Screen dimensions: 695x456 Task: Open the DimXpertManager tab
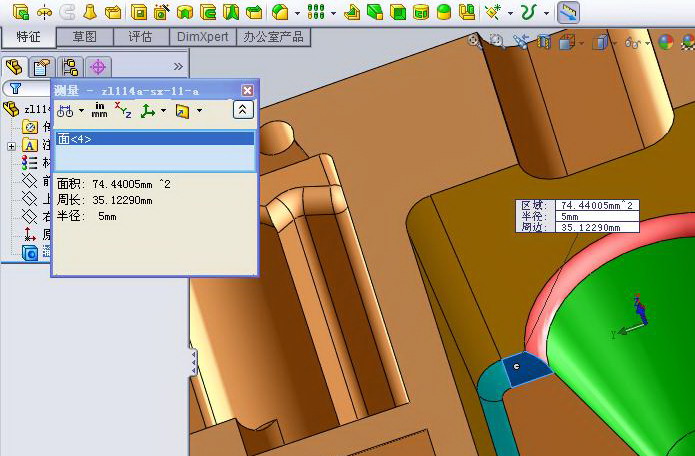click(98, 67)
